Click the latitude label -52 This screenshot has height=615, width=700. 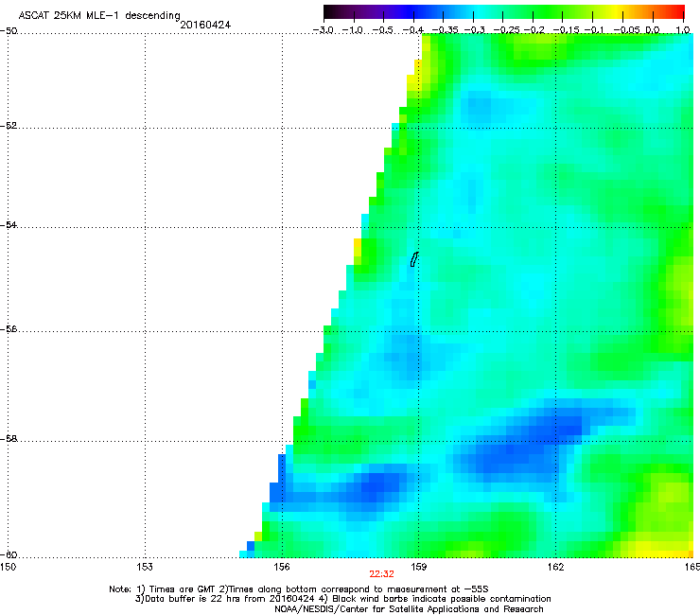pyautogui.click(x=9, y=126)
